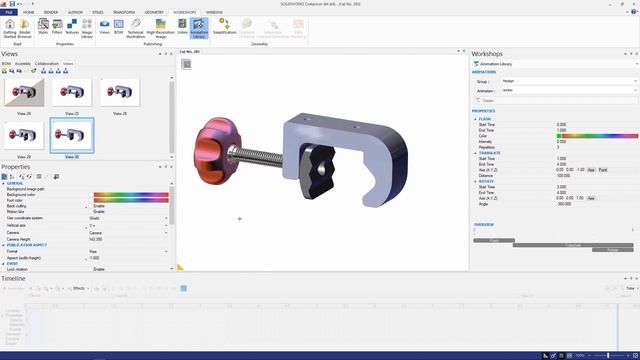
Task: Switch to the HOME ribbon tab
Action: tap(29, 12)
